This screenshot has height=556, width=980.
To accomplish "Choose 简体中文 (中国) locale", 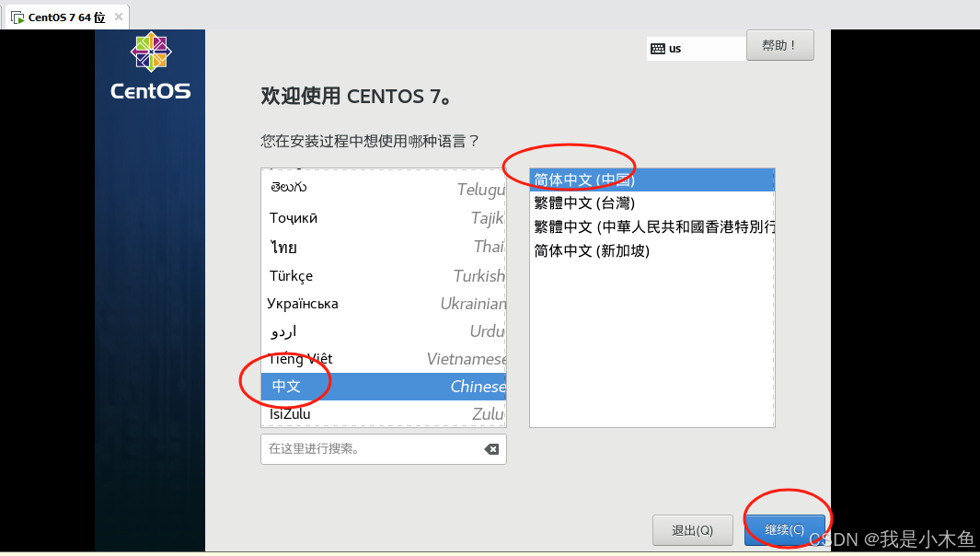I will coord(651,180).
